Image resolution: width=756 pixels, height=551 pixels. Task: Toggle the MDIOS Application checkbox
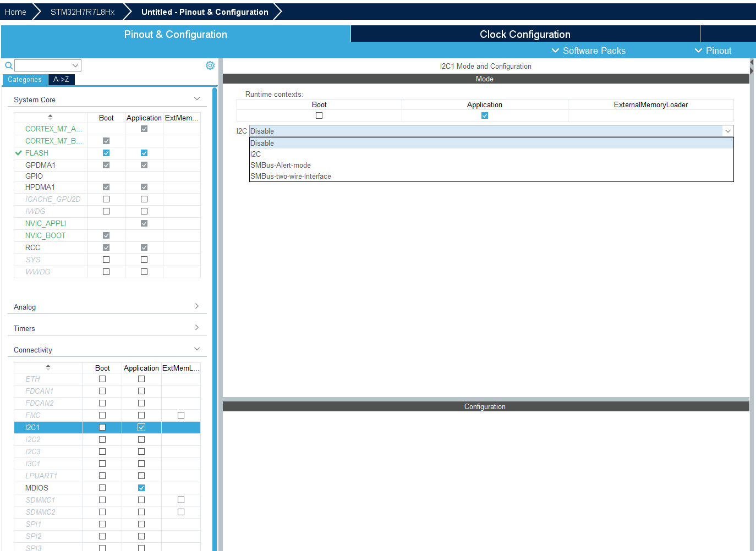click(141, 488)
